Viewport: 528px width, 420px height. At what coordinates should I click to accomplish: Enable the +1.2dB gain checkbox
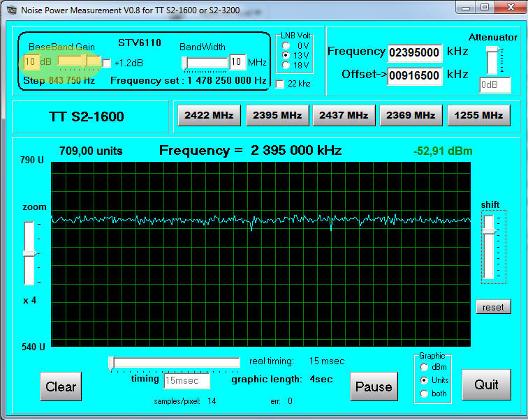[x=106, y=63]
